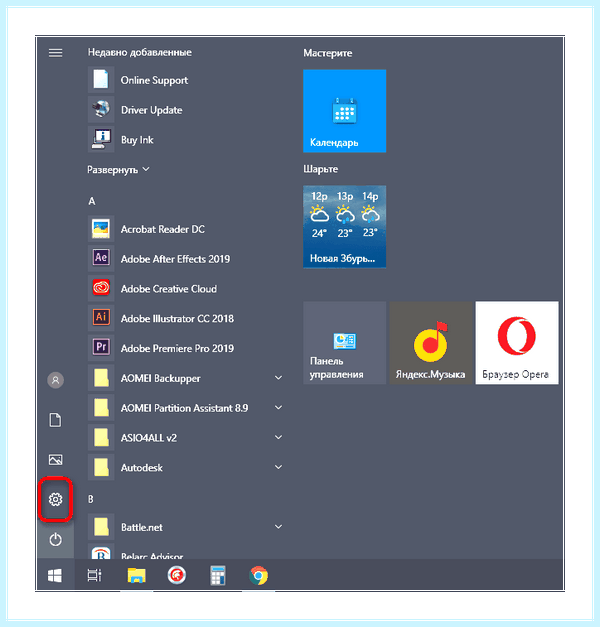The image size is (600, 627).
Task: Expand the ASIO4ALL v2 folder chevron
Action: [278, 437]
